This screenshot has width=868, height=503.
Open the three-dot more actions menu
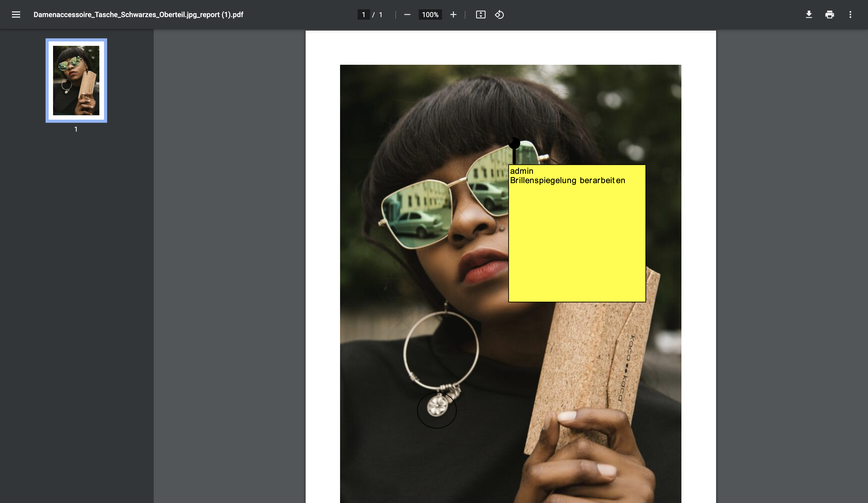850,15
